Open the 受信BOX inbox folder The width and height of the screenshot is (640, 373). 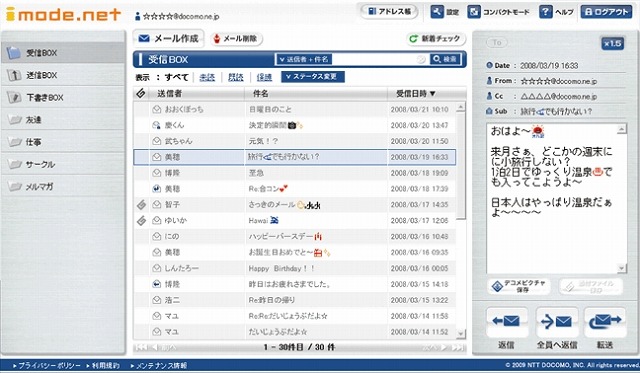tap(63, 53)
